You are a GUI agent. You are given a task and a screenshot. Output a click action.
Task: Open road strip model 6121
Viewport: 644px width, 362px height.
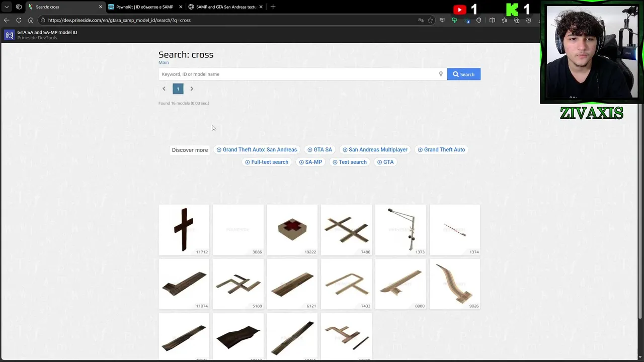pos(292,284)
